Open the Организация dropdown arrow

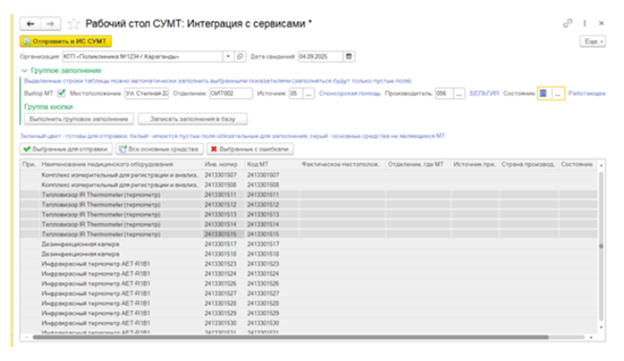coord(228,57)
